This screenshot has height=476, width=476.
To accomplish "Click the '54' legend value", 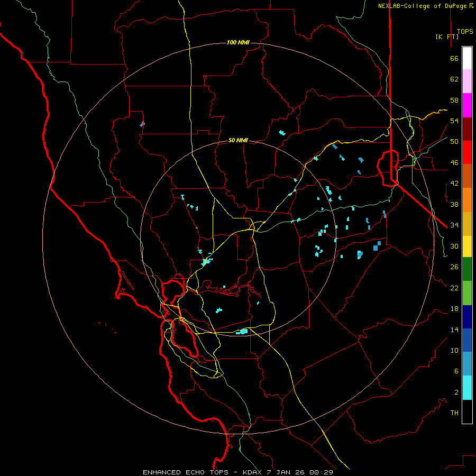I will [x=454, y=121].
